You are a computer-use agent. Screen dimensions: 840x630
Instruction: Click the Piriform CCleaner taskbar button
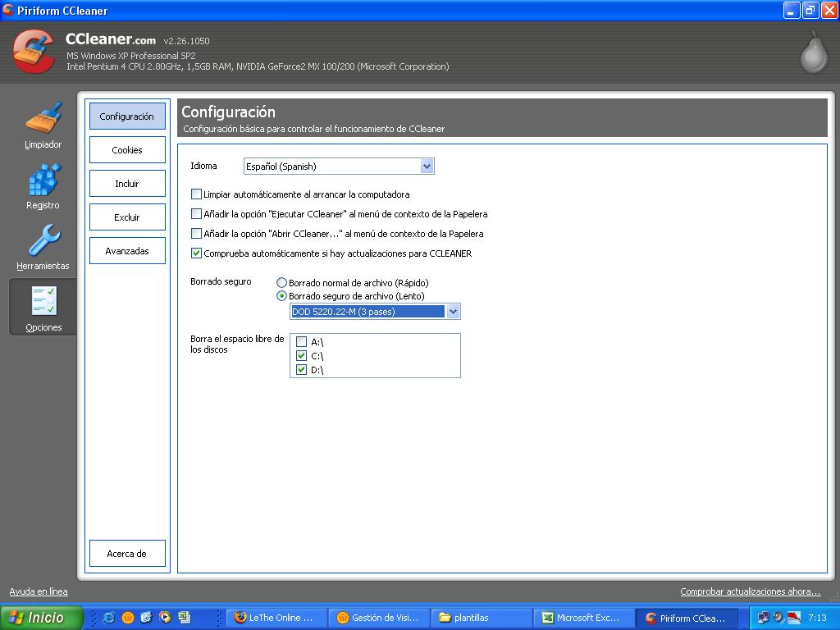(687, 618)
